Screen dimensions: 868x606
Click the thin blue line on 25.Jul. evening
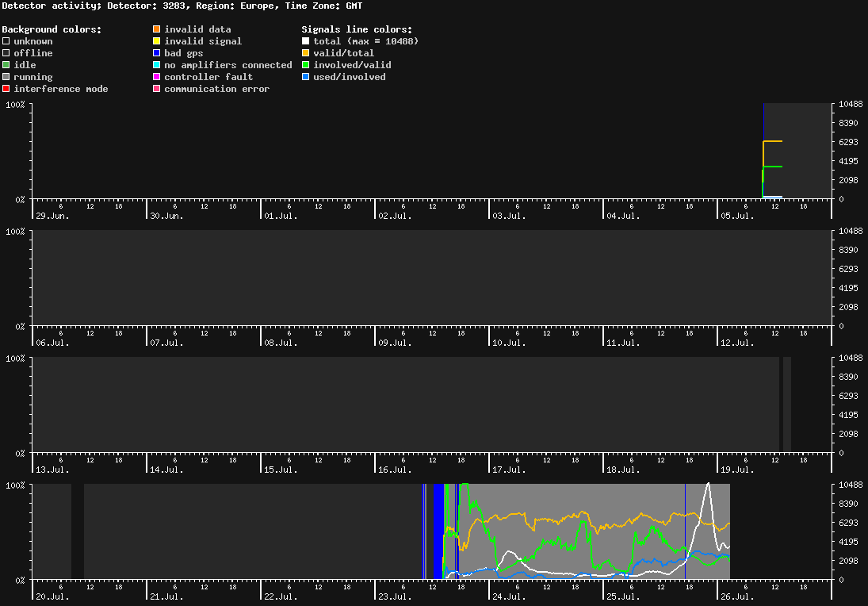[x=686, y=531]
